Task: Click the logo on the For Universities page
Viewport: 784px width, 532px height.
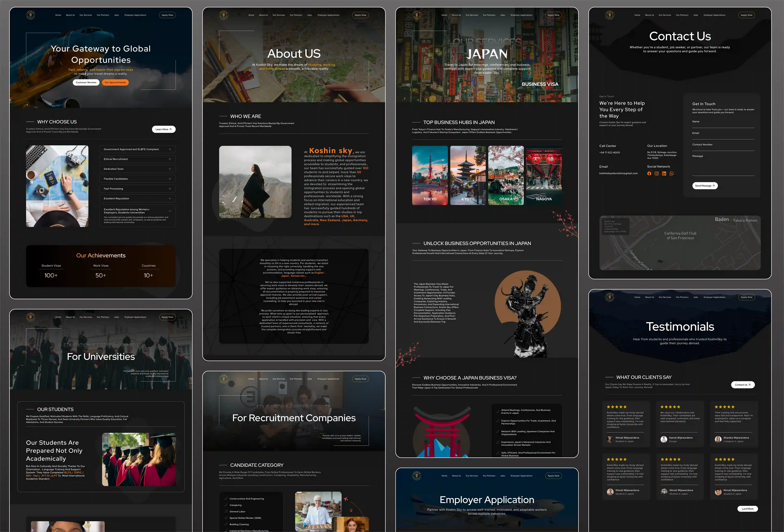Action: click(x=30, y=317)
